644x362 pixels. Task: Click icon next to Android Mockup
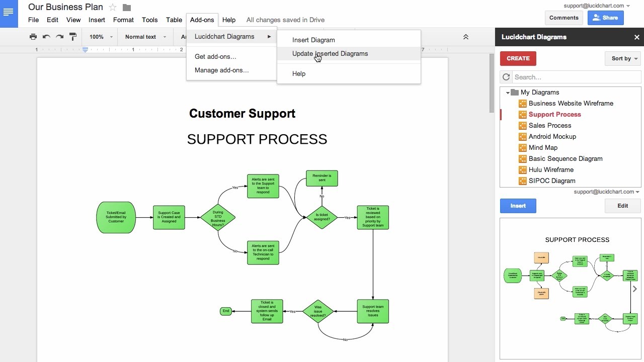pos(522,137)
